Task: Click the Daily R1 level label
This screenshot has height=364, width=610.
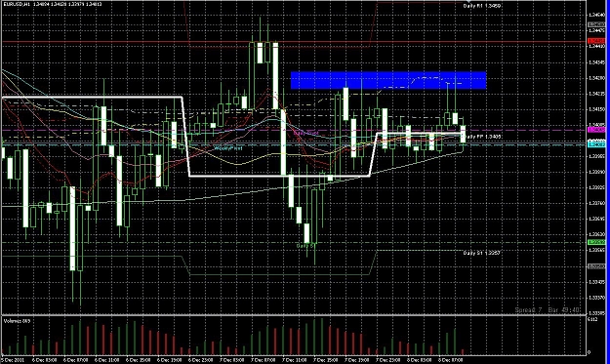Action: point(482,6)
